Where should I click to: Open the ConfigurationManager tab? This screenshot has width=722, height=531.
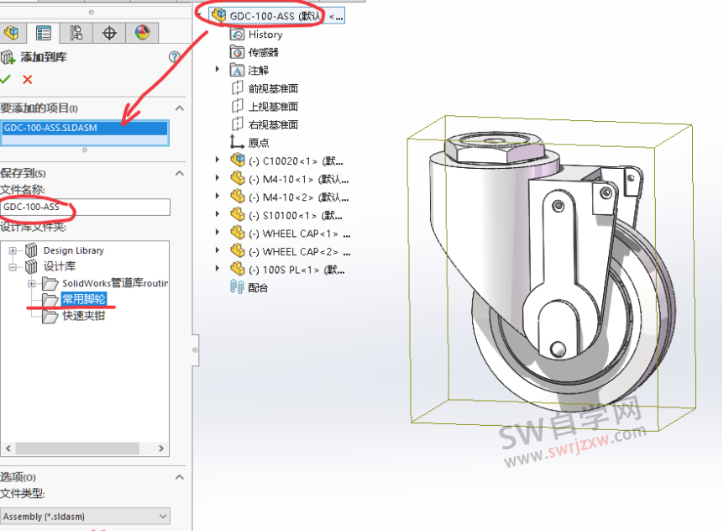76,33
